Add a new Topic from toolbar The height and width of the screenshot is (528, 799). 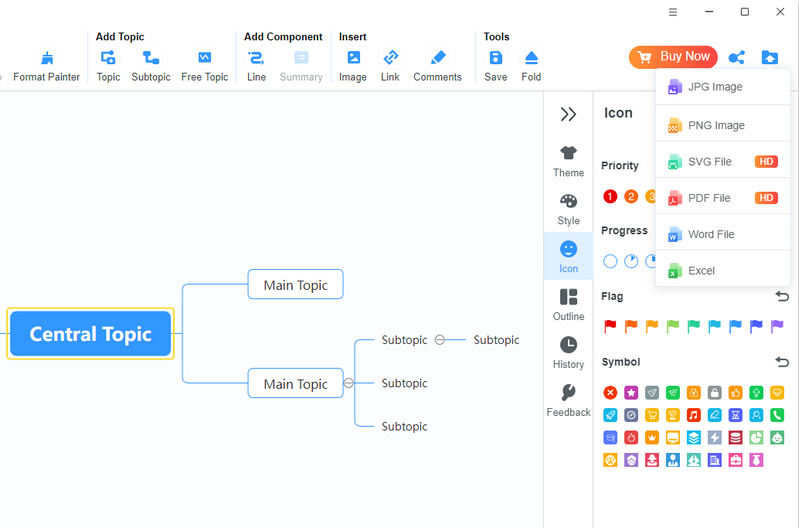pyautogui.click(x=108, y=66)
